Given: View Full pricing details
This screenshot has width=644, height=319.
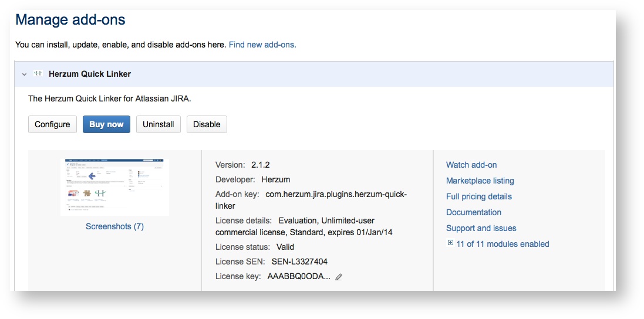Looking at the screenshot, I should 478,197.
